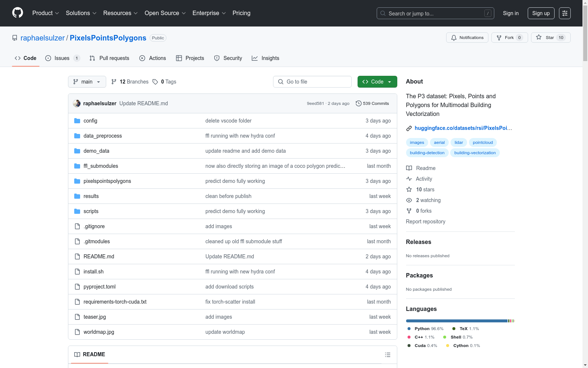Go to the Actions tab
Screen dimensions: 588x368
point(153,58)
